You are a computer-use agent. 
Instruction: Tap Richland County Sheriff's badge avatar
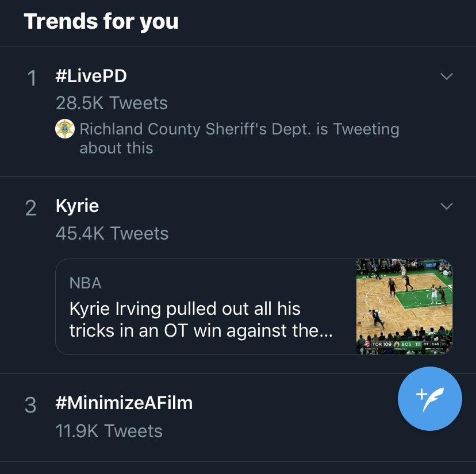65,129
